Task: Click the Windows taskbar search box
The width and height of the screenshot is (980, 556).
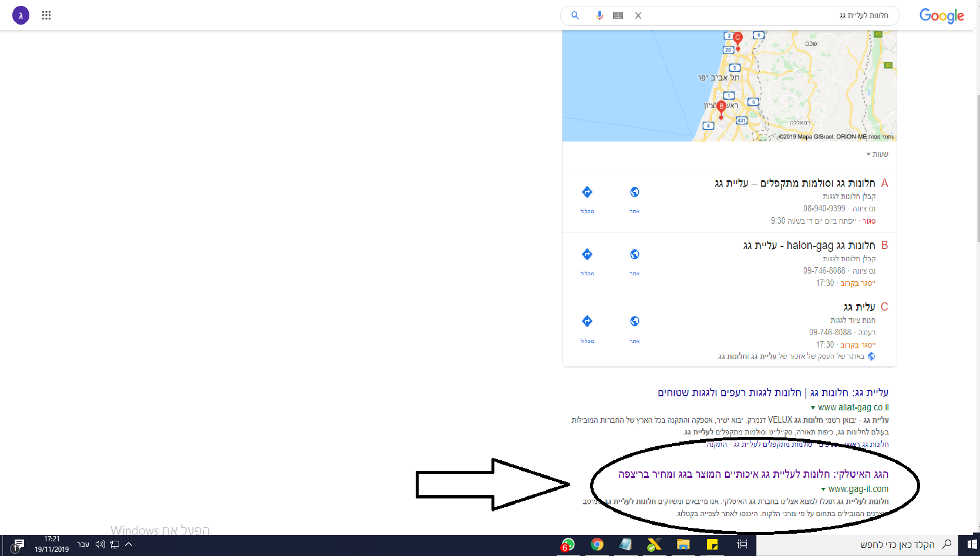Action: click(857, 545)
